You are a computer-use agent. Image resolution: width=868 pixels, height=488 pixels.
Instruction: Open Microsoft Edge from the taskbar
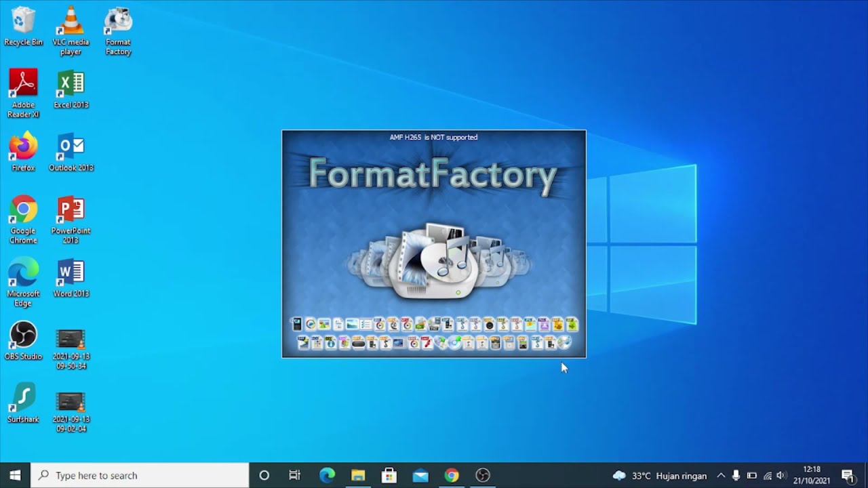[x=327, y=475]
